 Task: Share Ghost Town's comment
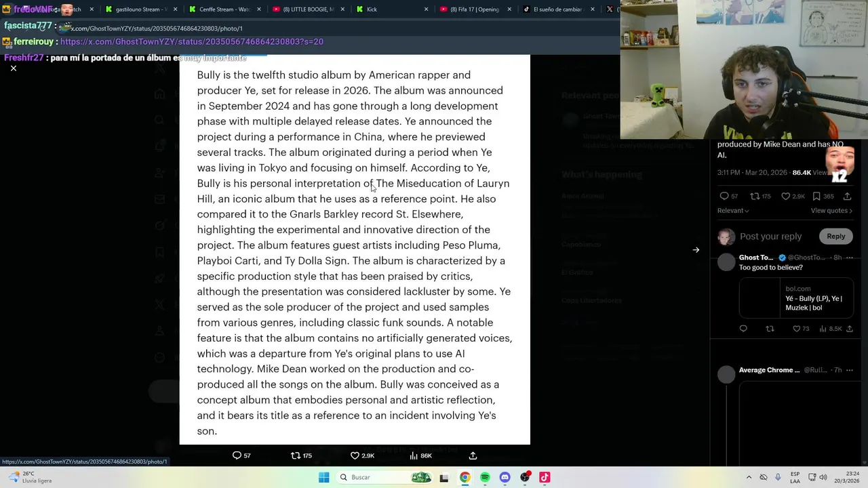[x=850, y=329]
